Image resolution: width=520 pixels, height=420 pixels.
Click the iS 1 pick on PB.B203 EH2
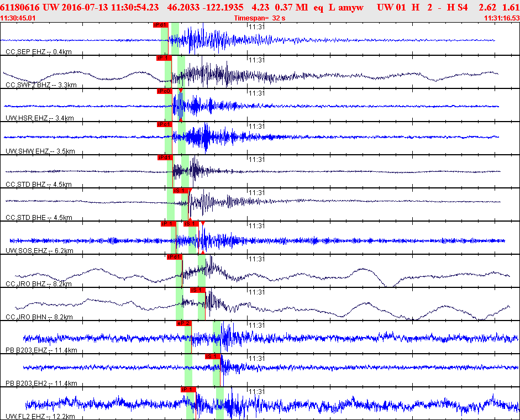point(213,356)
